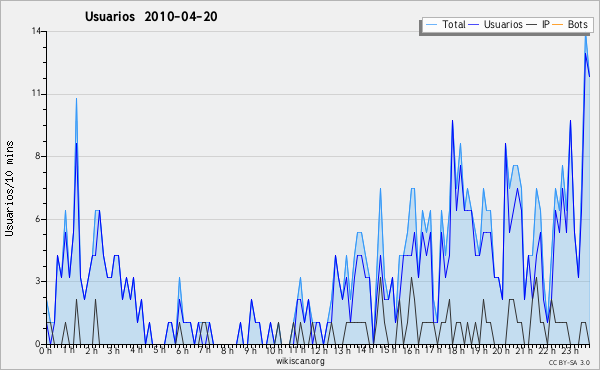Click the x-axis label 8 h
The width and height of the screenshot is (600, 370).
click(x=227, y=350)
